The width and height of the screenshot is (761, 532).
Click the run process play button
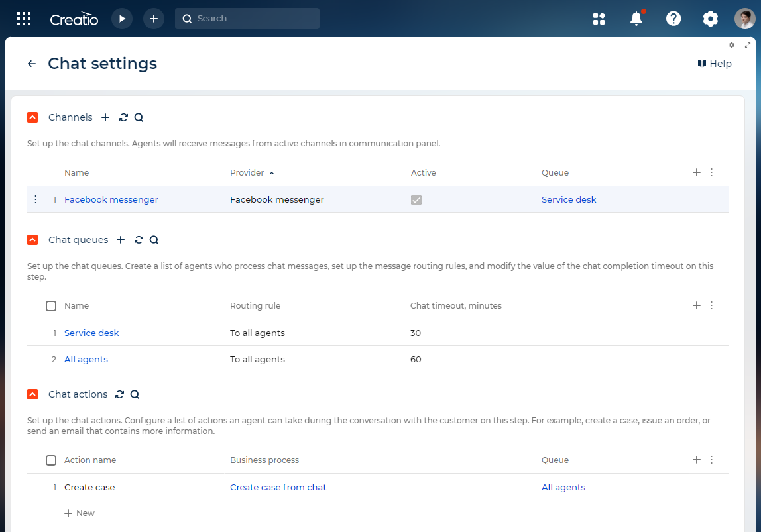pyautogui.click(x=122, y=19)
